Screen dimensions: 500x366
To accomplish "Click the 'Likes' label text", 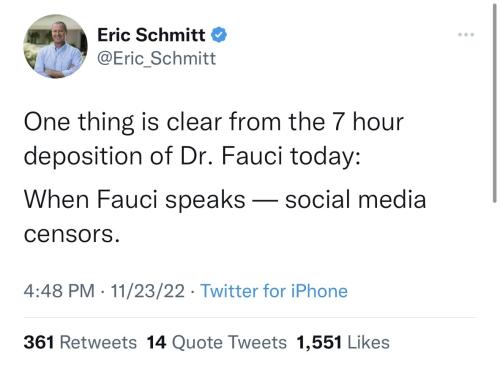I will (369, 342).
